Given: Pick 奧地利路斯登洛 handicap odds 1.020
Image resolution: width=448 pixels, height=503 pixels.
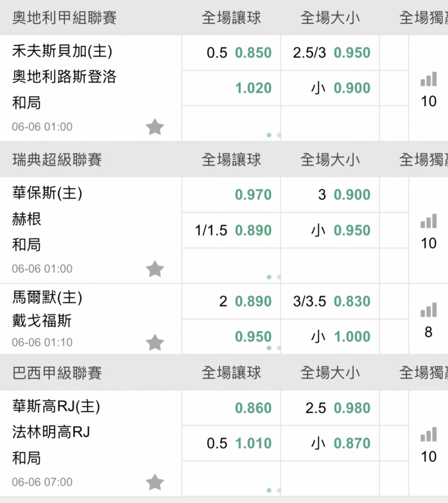Looking at the screenshot, I should [x=231, y=88].
